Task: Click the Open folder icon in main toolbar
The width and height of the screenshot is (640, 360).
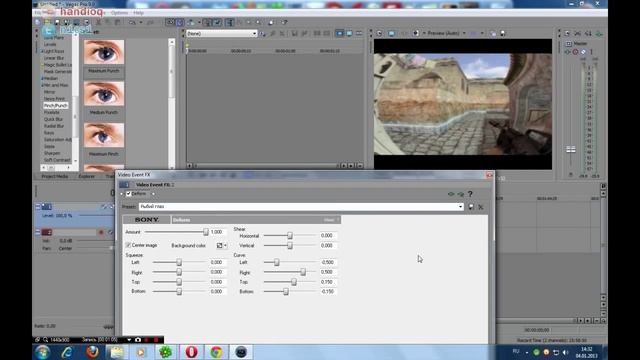Action: pos(48,22)
